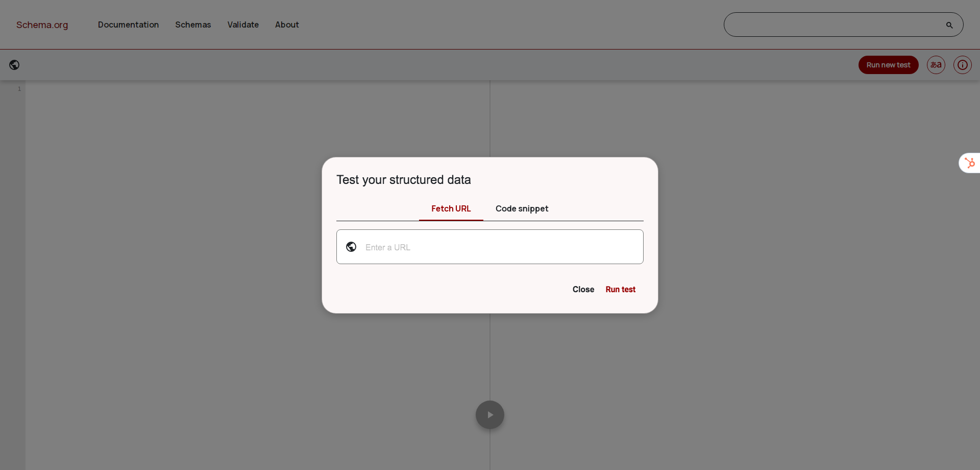The width and height of the screenshot is (980, 470).
Task: Click the Enter a URL input field
Action: (x=489, y=247)
